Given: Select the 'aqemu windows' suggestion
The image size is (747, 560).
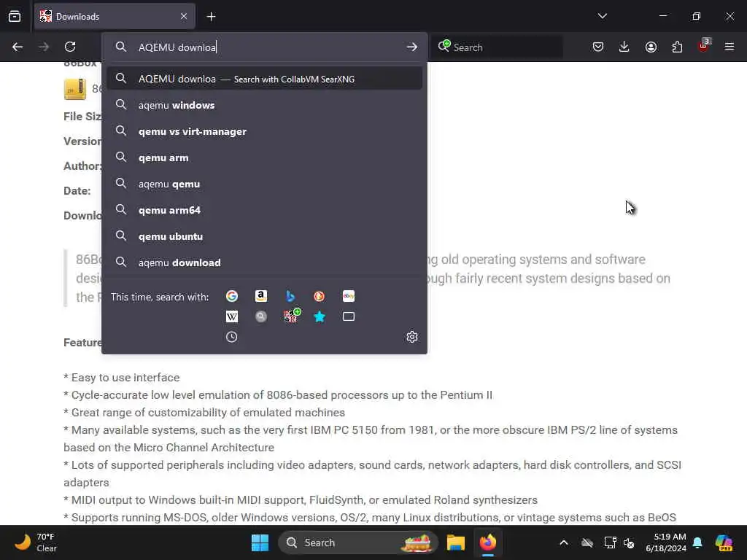Looking at the screenshot, I should (x=264, y=105).
